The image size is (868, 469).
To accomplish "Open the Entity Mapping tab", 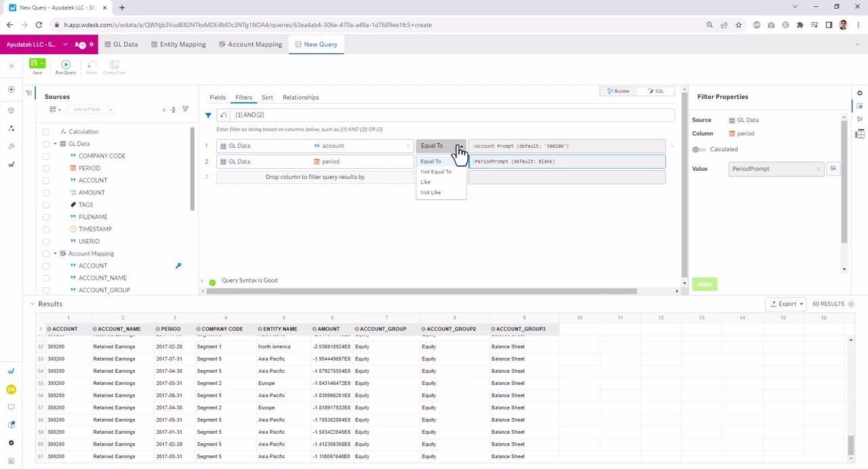I will [x=179, y=45].
